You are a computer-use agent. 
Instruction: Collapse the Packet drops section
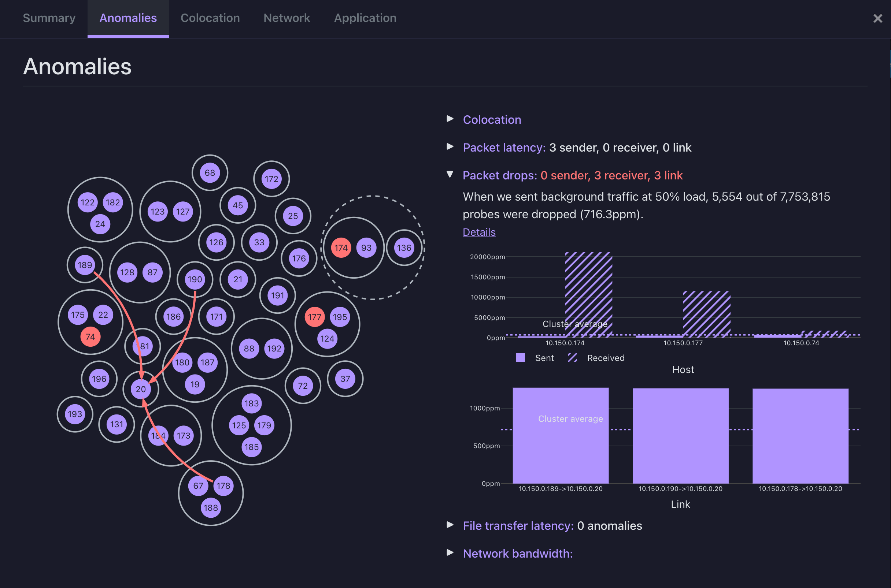499,175
